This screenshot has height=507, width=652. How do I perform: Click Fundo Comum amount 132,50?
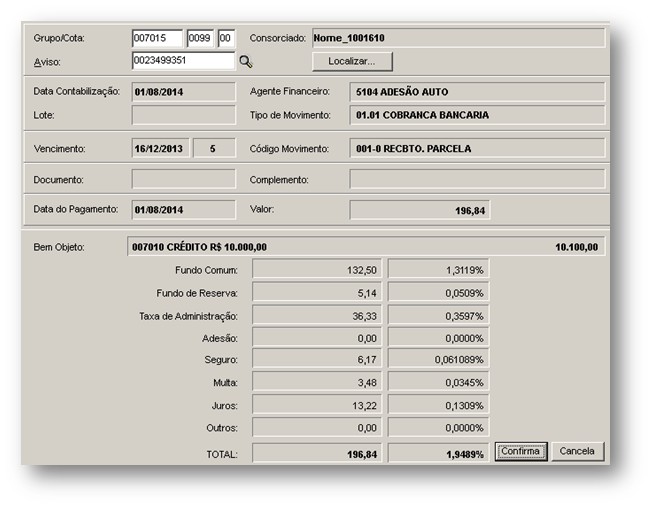pos(317,270)
